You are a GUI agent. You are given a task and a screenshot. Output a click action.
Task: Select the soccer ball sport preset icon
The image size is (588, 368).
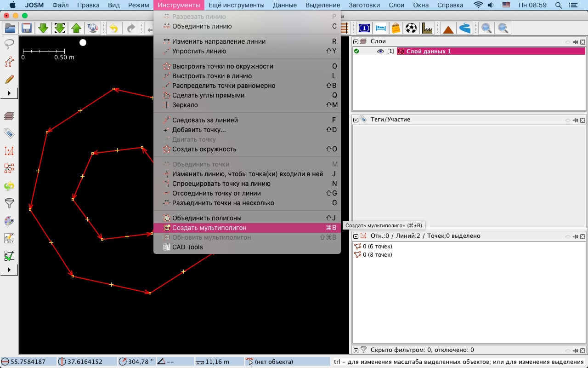tap(412, 28)
